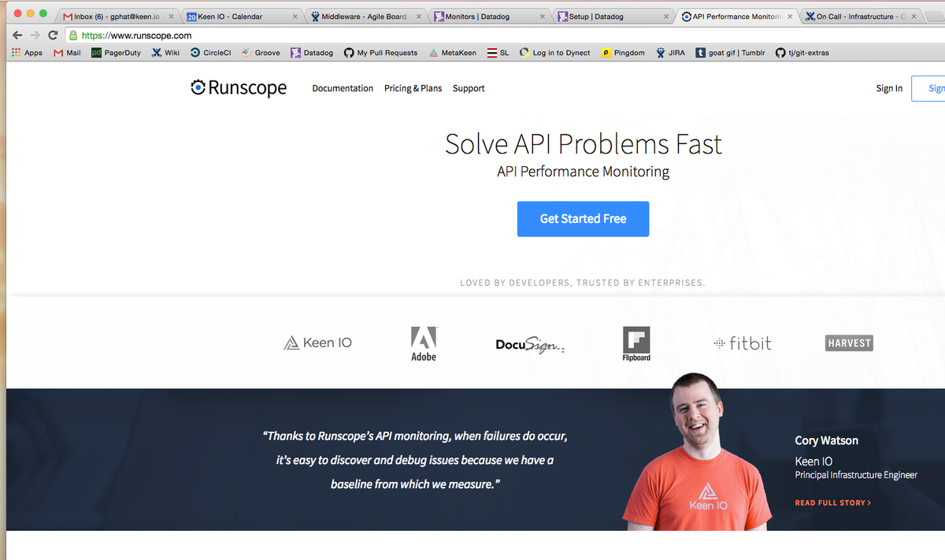Click the browser forward arrow

click(35, 35)
